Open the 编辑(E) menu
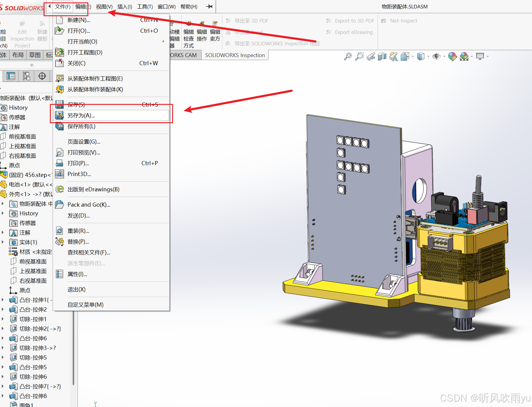The image size is (532, 407). tap(83, 7)
